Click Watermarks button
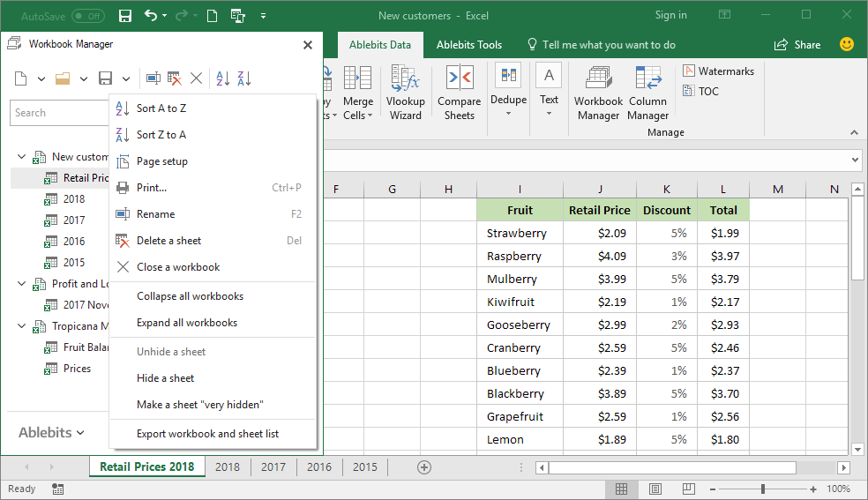 click(x=719, y=71)
